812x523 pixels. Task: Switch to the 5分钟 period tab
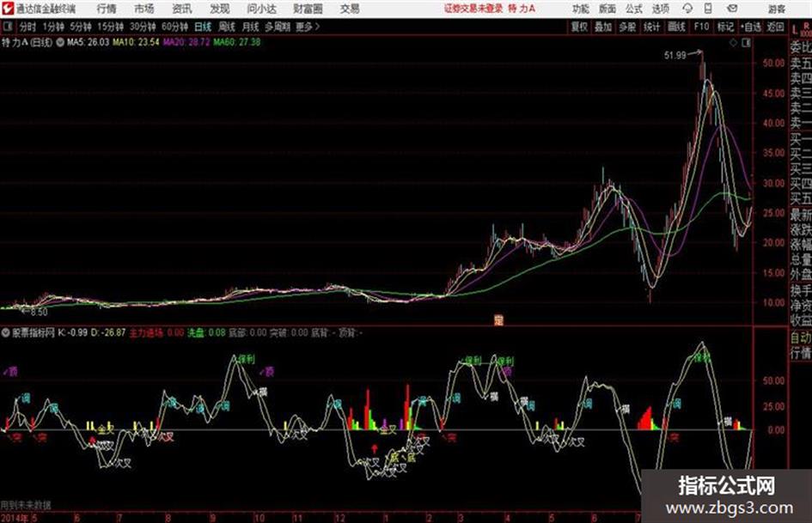click(80, 27)
